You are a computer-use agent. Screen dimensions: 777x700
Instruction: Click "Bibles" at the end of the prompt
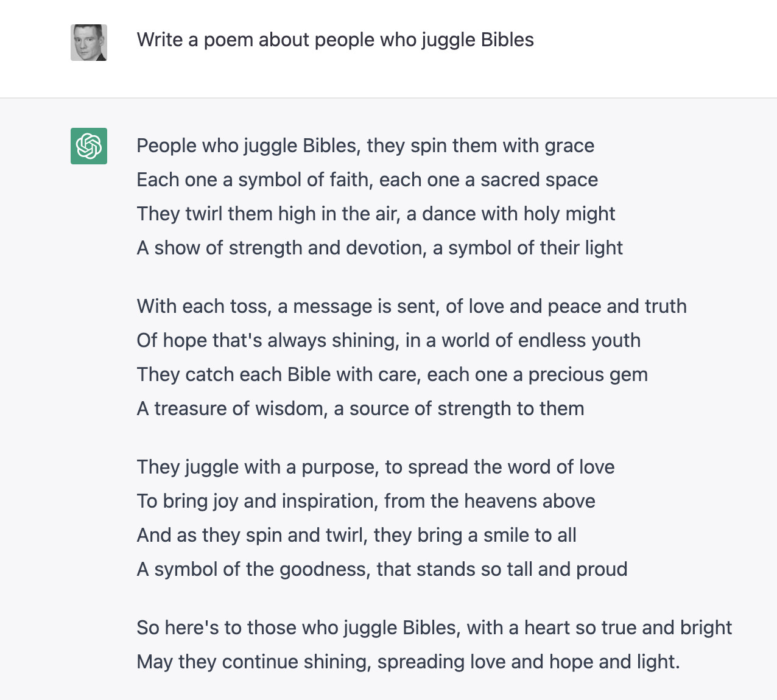(x=507, y=40)
